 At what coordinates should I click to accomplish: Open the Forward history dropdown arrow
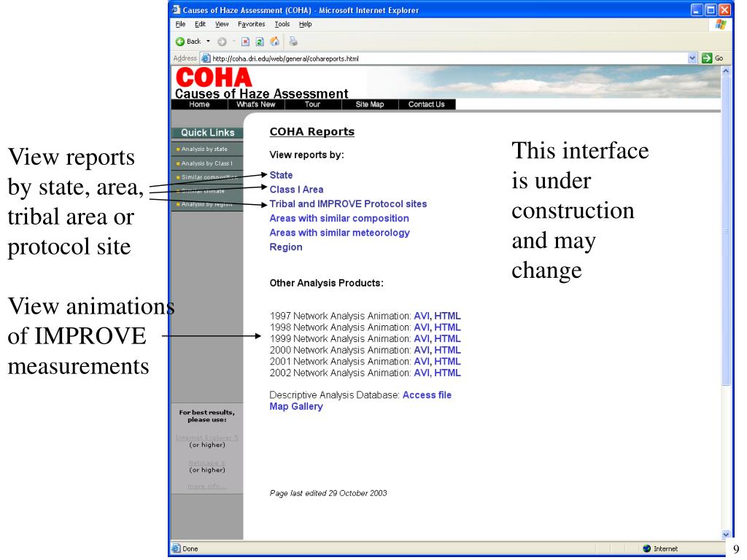(x=233, y=42)
